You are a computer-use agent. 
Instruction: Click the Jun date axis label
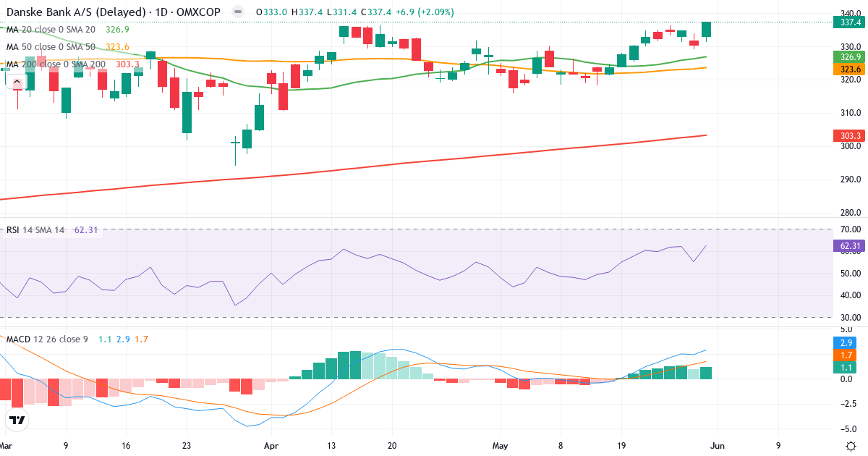coord(718,446)
